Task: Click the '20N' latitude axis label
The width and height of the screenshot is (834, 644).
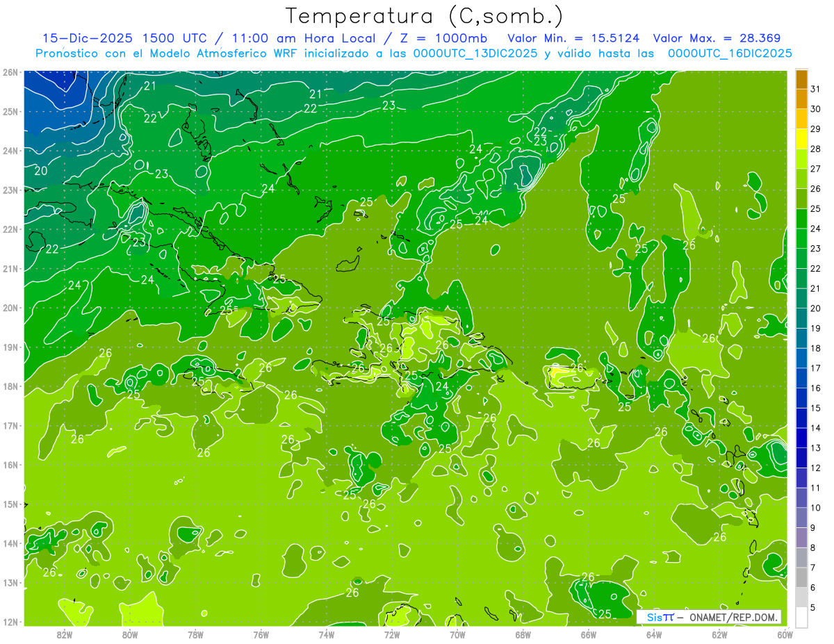Action: click(x=10, y=308)
